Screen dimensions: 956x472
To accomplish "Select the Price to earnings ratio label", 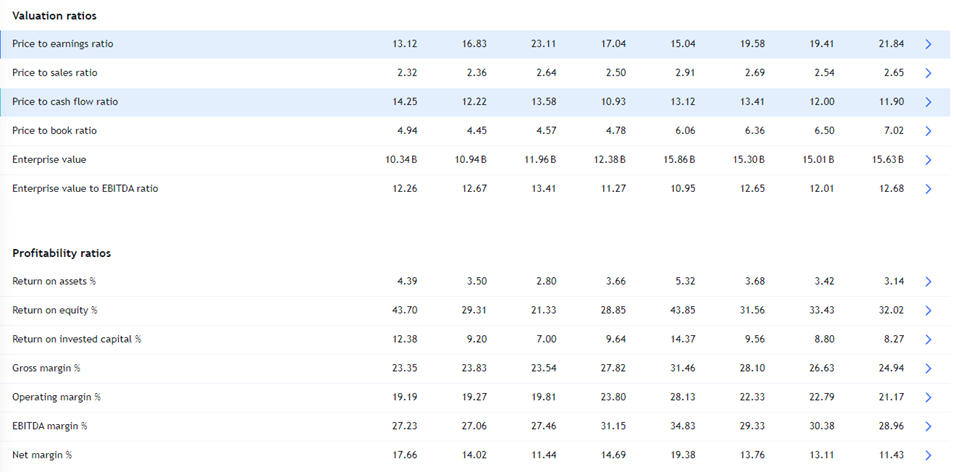I will [x=63, y=44].
